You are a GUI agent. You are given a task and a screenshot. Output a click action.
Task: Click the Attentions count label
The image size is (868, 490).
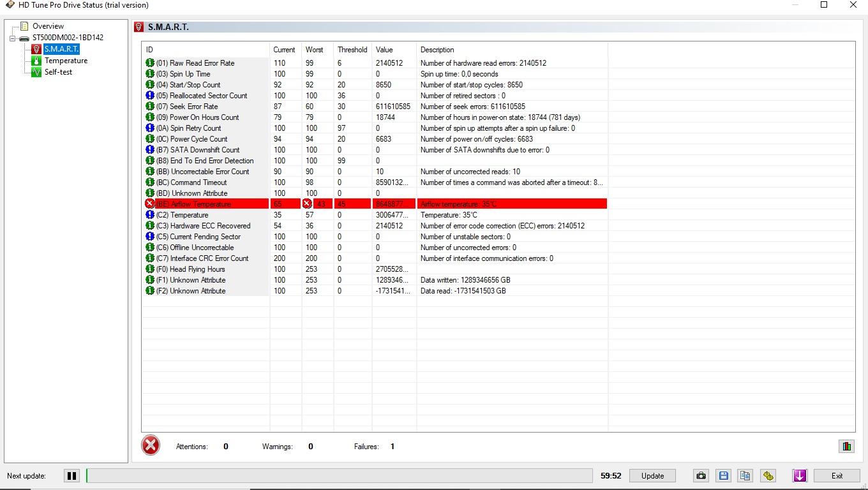191,447
